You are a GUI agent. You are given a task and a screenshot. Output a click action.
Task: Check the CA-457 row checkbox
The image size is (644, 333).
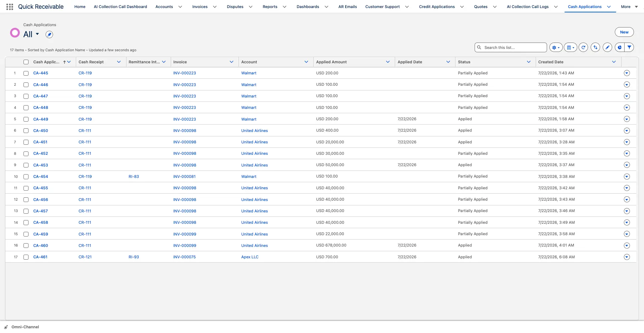[x=26, y=211]
